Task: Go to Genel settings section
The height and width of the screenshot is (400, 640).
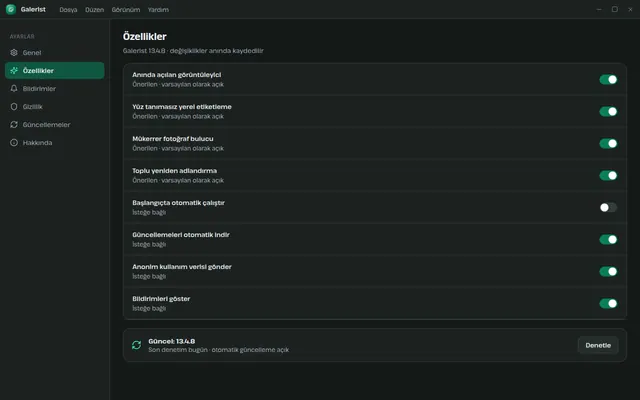Action: 55,53
